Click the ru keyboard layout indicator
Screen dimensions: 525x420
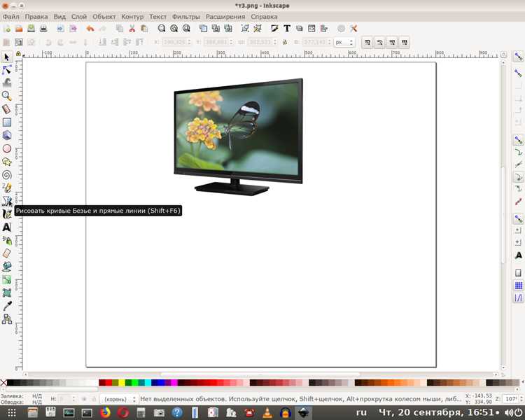[x=361, y=412]
